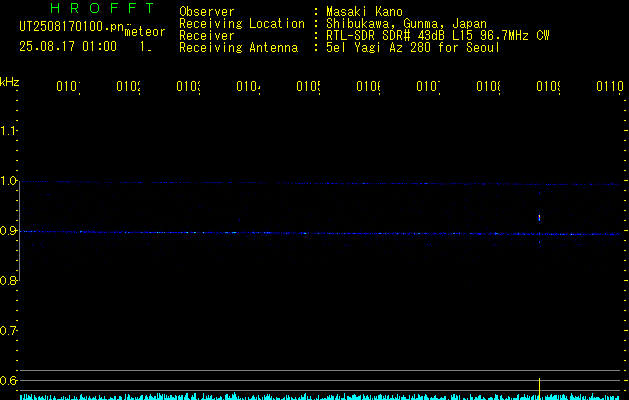This screenshot has width=629, height=400.
Task: Click the 1.1 kHz axis label
Action: [8, 130]
